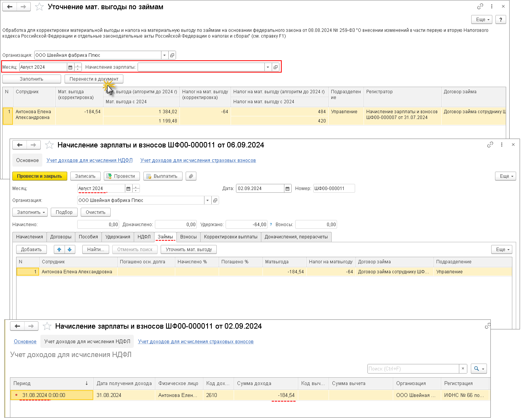
Task: Click Провести и закрыть
Action: pyautogui.click(x=40, y=176)
